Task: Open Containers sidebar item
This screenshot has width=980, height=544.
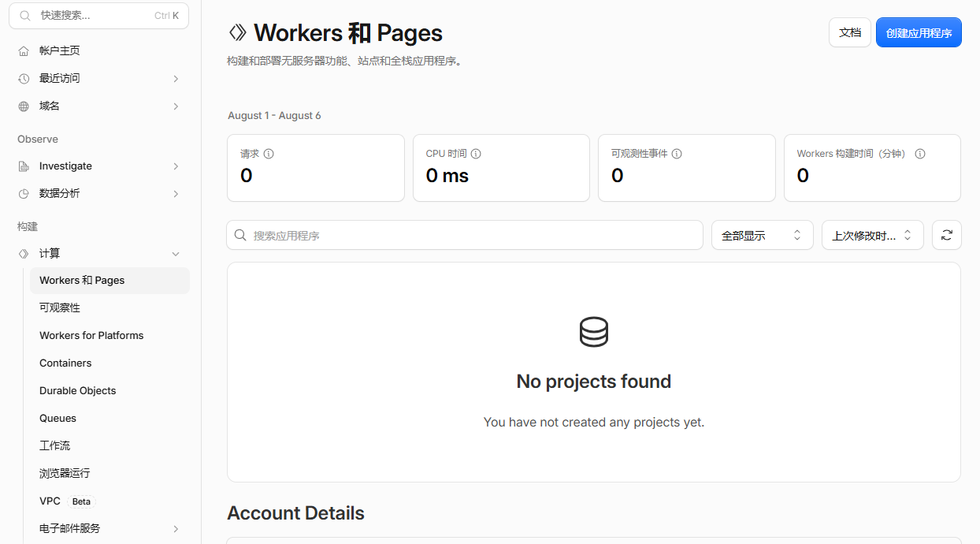Action: 110,363
